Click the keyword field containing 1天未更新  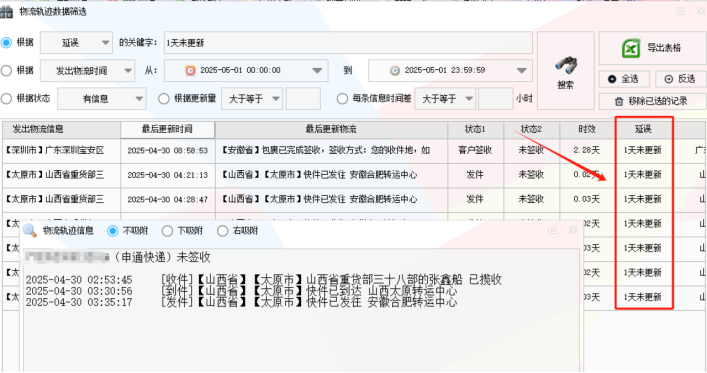coord(348,43)
